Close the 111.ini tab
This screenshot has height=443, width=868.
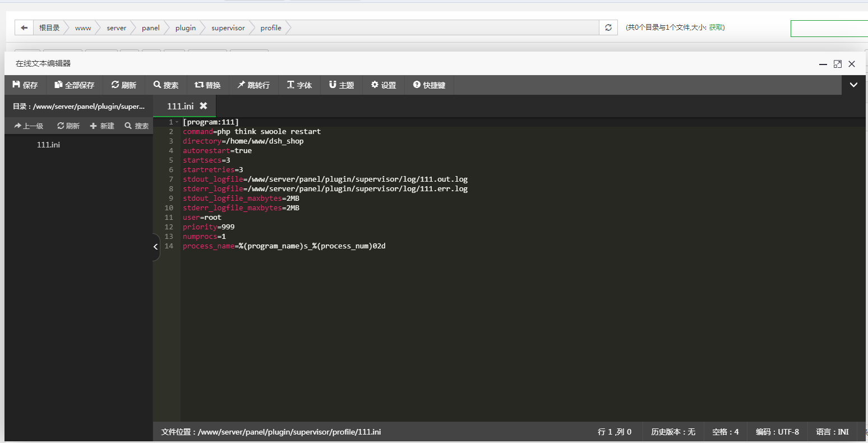click(204, 105)
